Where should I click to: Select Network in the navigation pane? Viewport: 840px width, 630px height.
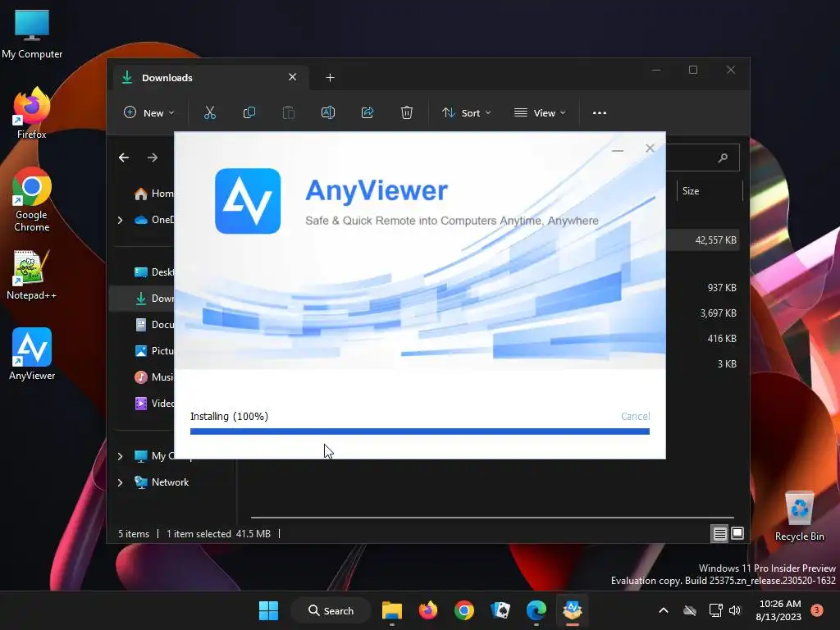click(162, 482)
